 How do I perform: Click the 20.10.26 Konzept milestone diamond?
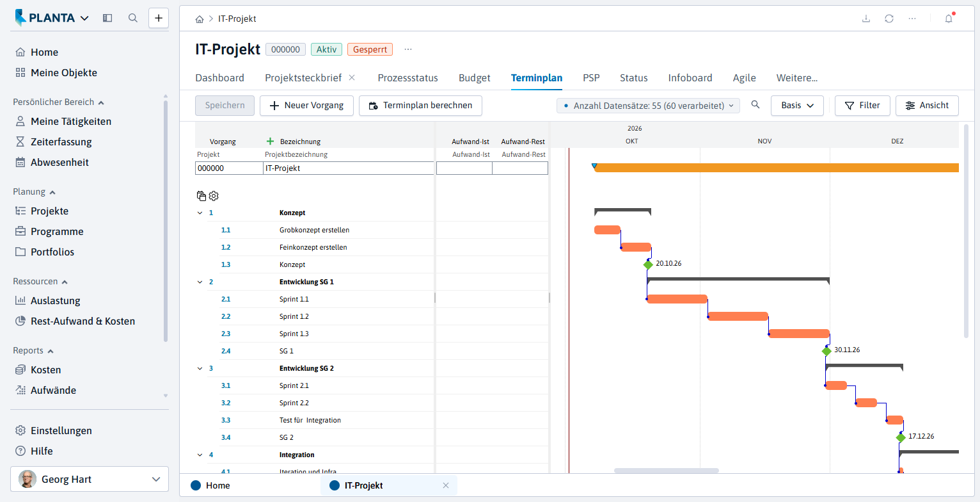648,264
